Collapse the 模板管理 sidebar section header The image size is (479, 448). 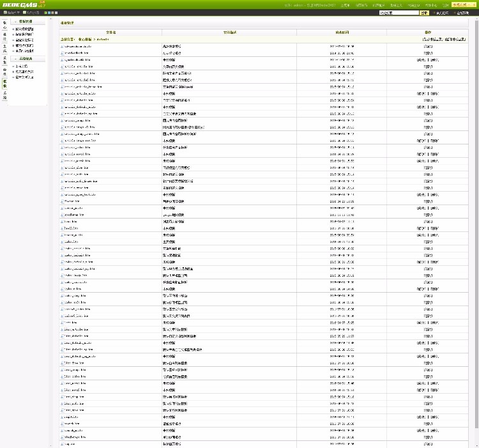click(28, 21)
